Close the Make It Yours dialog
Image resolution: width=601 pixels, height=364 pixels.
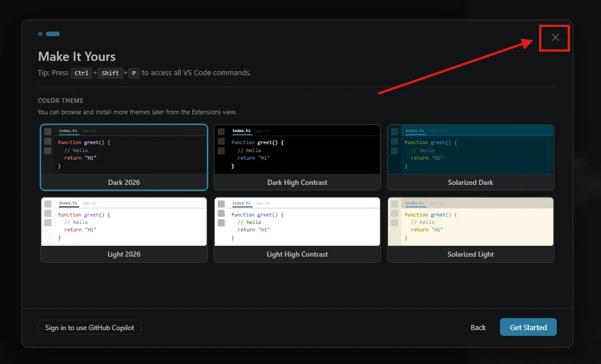click(555, 37)
